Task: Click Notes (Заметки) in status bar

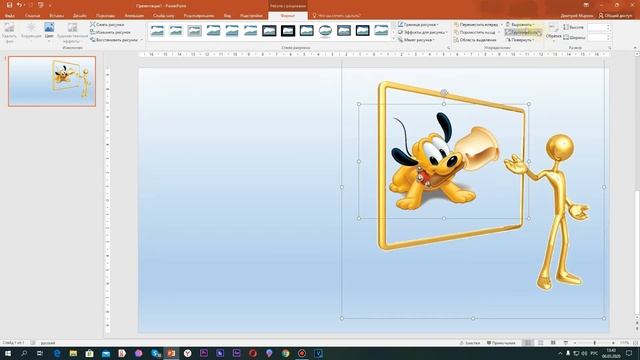Action: point(470,343)
